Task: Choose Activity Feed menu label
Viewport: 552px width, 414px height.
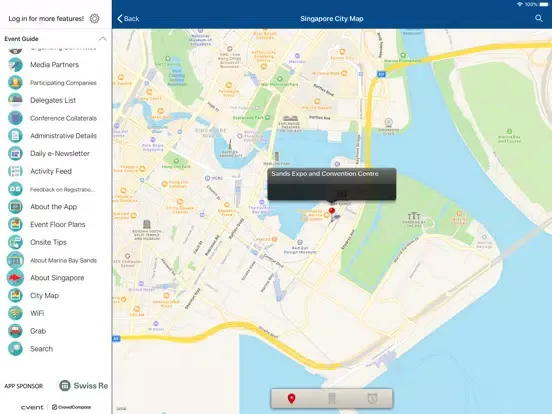Action: [51, 171]
